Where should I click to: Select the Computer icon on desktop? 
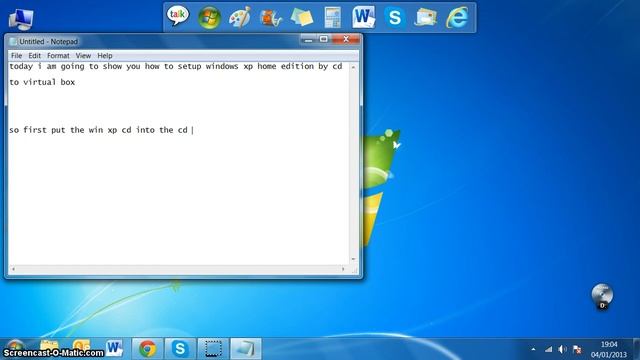tap(21, 19)
